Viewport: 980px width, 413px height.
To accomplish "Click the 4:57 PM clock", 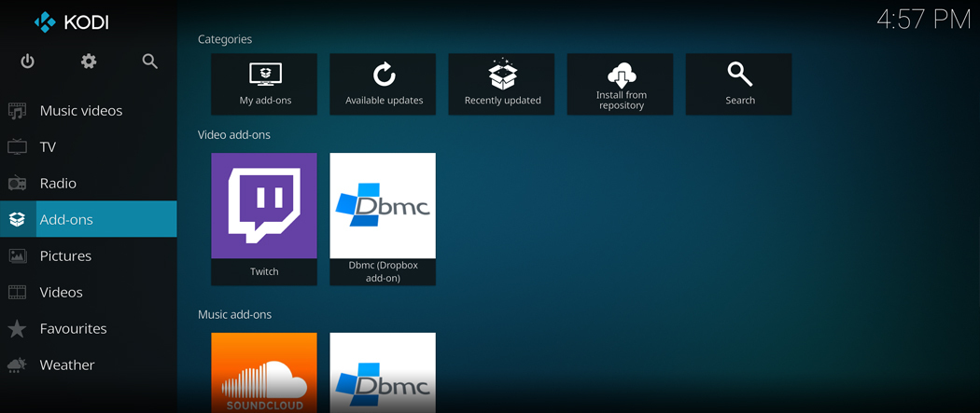I will (x=924, y=20).
